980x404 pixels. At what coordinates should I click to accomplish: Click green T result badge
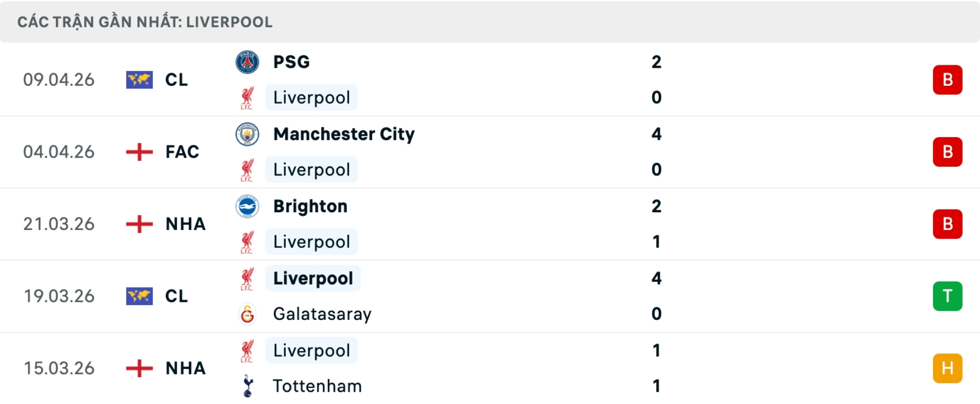click(x=947, y=296)
